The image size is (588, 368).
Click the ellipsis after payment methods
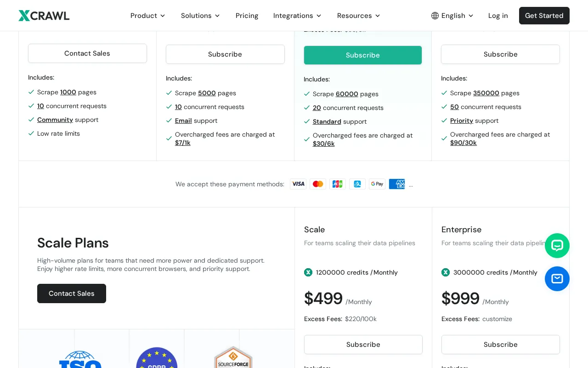tap(411, 185)
